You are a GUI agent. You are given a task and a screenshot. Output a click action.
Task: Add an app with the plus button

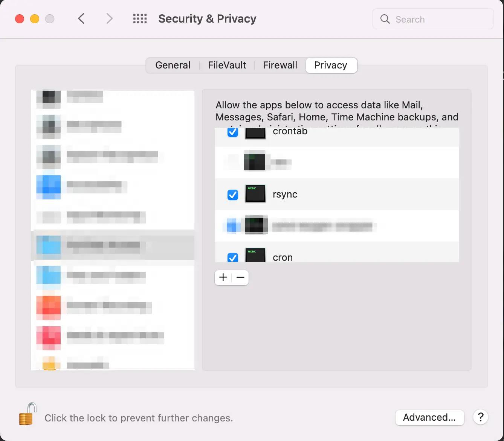coord(223,277)
